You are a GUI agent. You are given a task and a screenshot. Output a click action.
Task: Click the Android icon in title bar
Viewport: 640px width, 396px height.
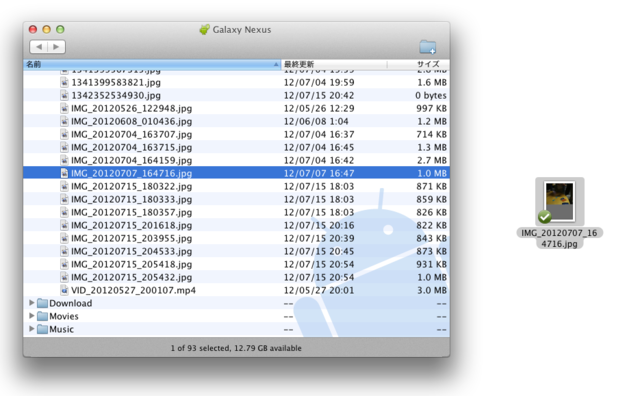(x=204, y=29)
